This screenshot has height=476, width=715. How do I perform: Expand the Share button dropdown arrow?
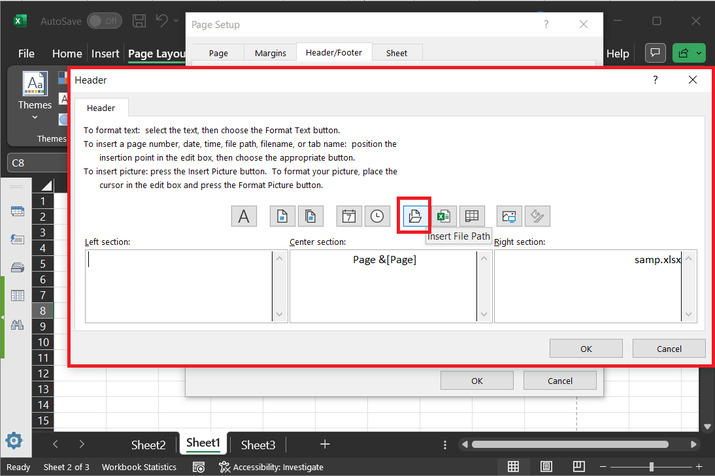pyautogui.click(x=699, y=53)
